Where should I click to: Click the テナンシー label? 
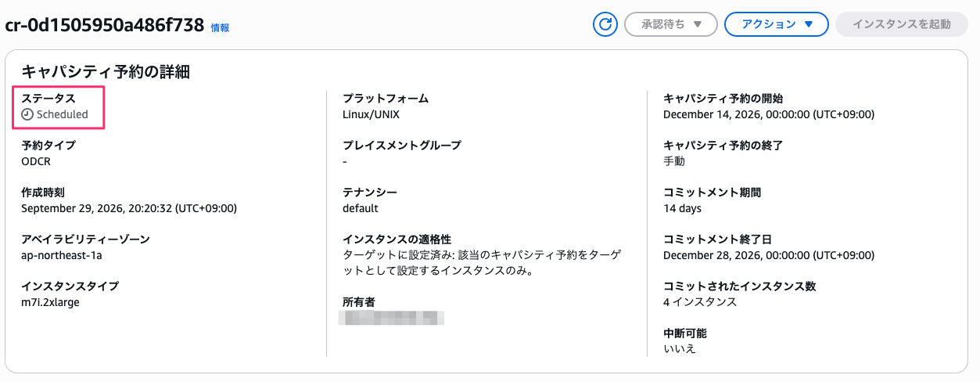point(370,193)
